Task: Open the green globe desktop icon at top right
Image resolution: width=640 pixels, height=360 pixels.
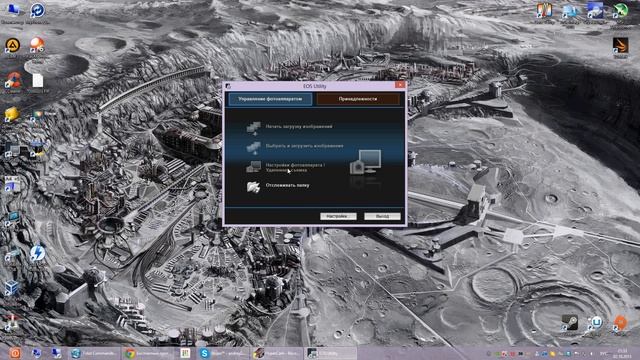Action: tap(620, 10)
